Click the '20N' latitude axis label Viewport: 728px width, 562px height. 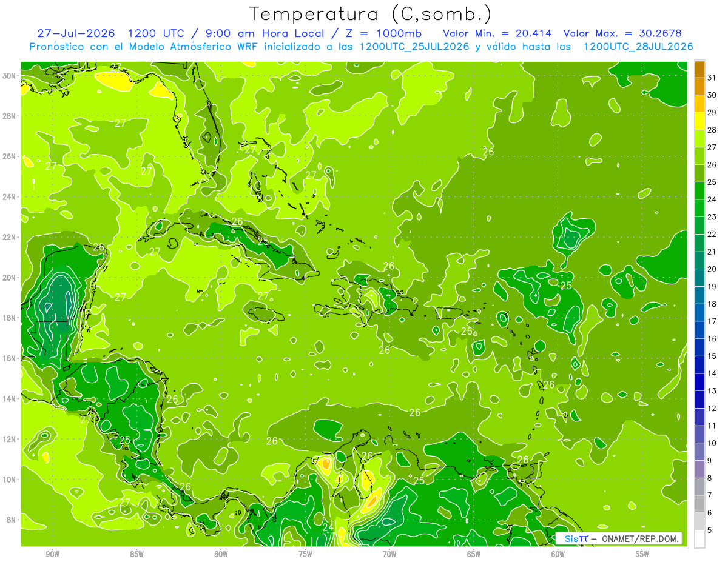(x=10, y=278)
